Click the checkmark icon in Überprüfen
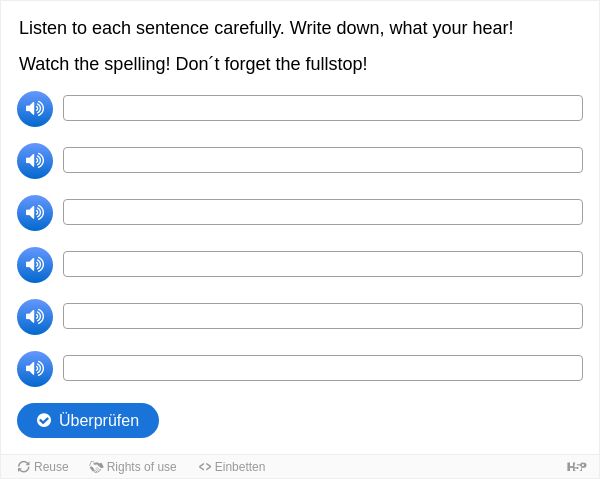The image size is (600, 479). pyautogui.click(x=44, y=420)
